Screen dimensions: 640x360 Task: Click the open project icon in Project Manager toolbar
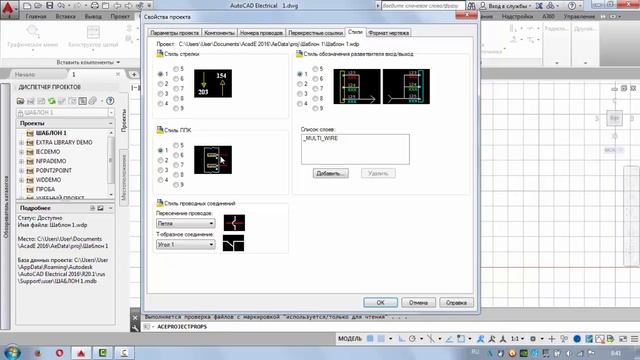[x=20, y=101]
